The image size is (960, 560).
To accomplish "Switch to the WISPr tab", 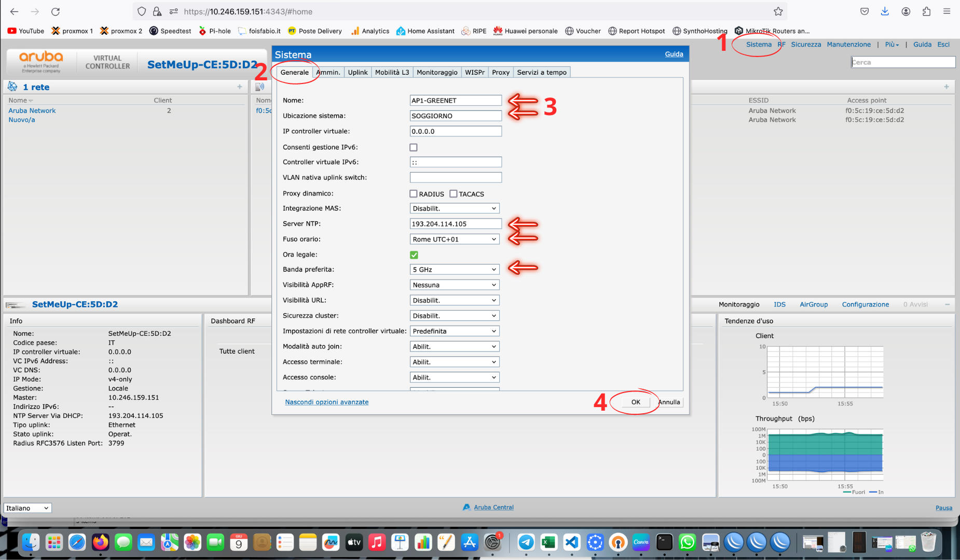I will tap(475, 72).
